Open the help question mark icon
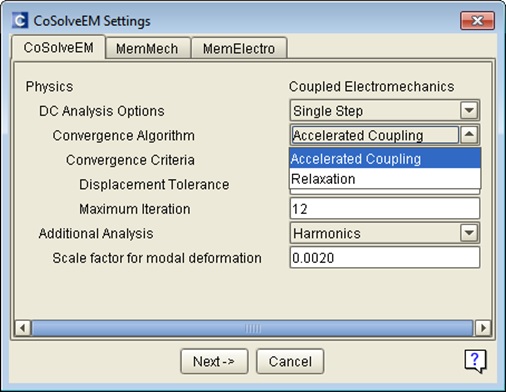506x392 pixels. [475, 361]
